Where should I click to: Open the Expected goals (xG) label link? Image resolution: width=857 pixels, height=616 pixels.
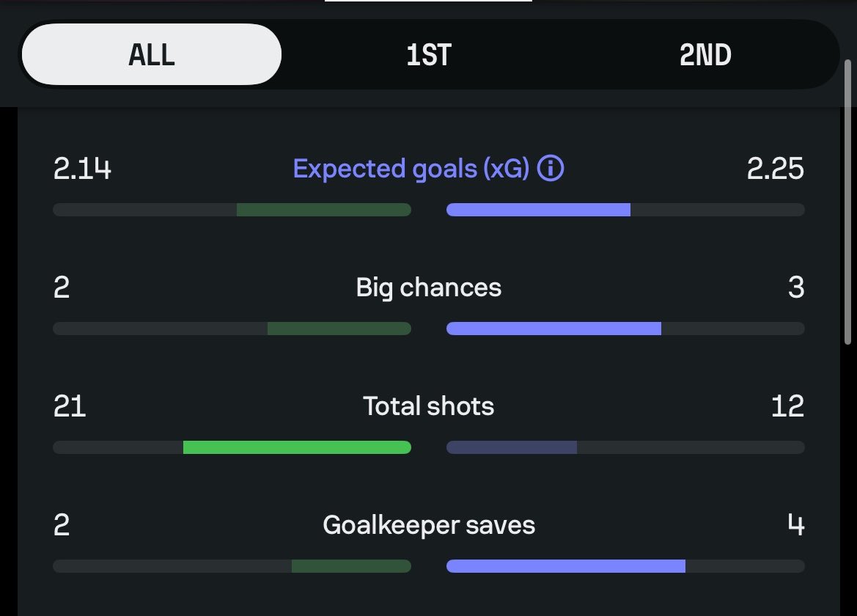411,169
